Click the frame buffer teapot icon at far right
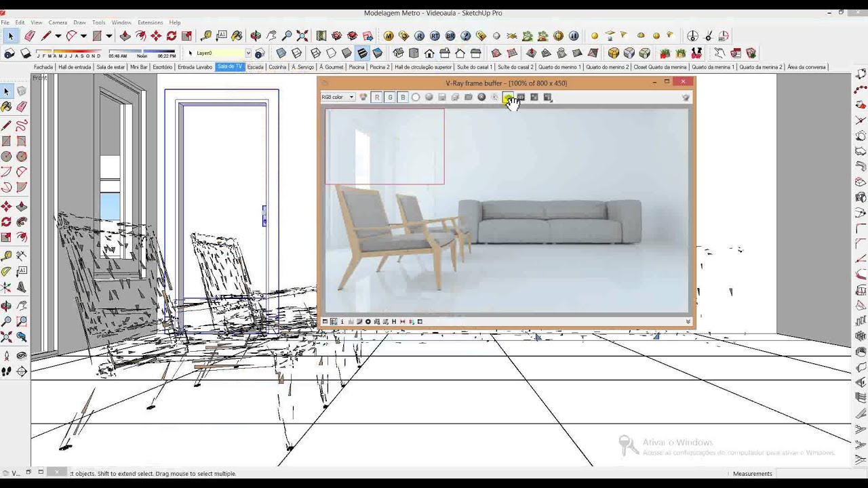Screen dimensions: 868x488 (x=686, y=98)
